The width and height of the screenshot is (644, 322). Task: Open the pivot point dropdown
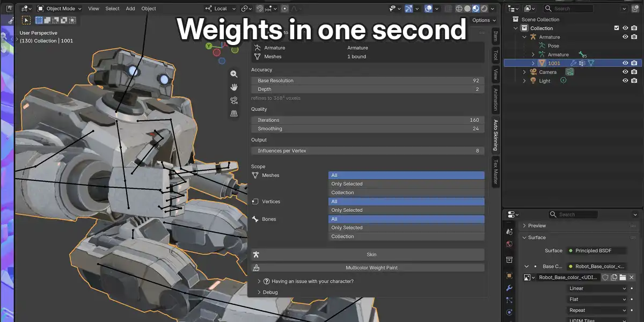click(246, 9)
